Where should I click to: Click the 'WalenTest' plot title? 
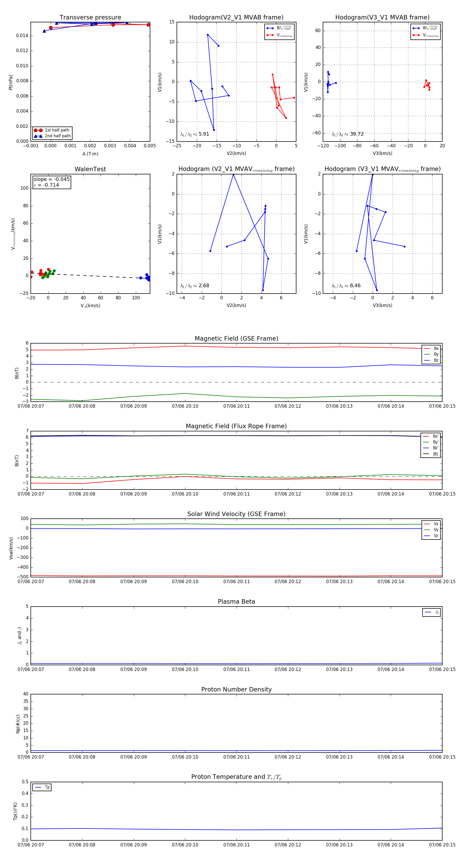click(x=90, y=169)
